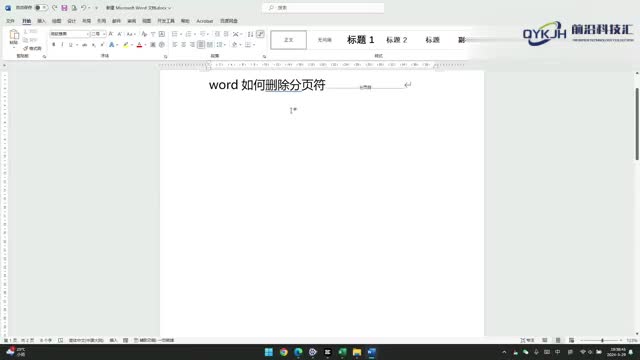The height and width of the screenshot is (360, 640).
Task: Open the File tab
Action: (x=10, y=21)
